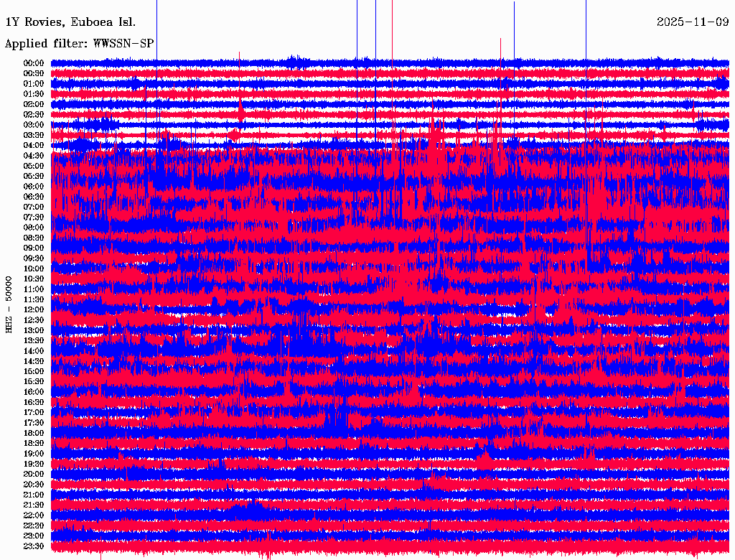735x560 pixels.
Task: Click the station title 1Y Rovies, Euboea Isl.
Action: coord(70,22)
